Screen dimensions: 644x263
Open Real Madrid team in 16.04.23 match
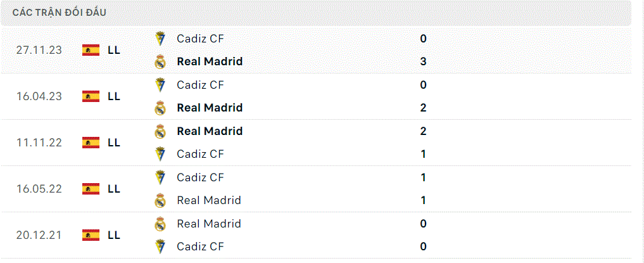point(210,108)
